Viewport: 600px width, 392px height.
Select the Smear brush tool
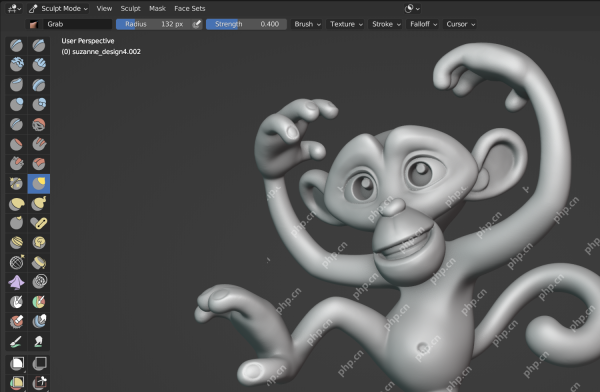coord(39,341)
